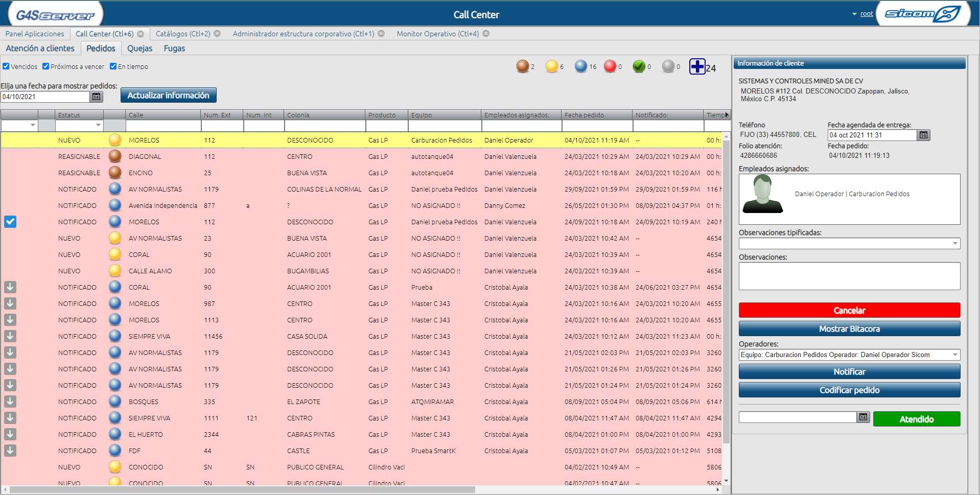980x495 pixels.
Task: Open calendar next to date 04/10/2021
Action: pos(96,97)
